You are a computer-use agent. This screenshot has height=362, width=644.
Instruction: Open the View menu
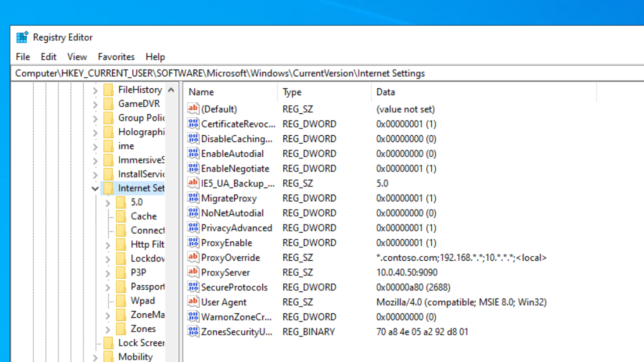tap(77, 57)
